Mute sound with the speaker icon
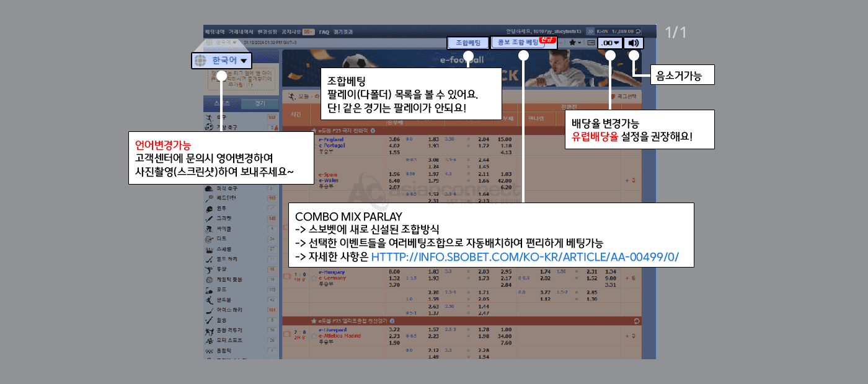 point(633,43)
